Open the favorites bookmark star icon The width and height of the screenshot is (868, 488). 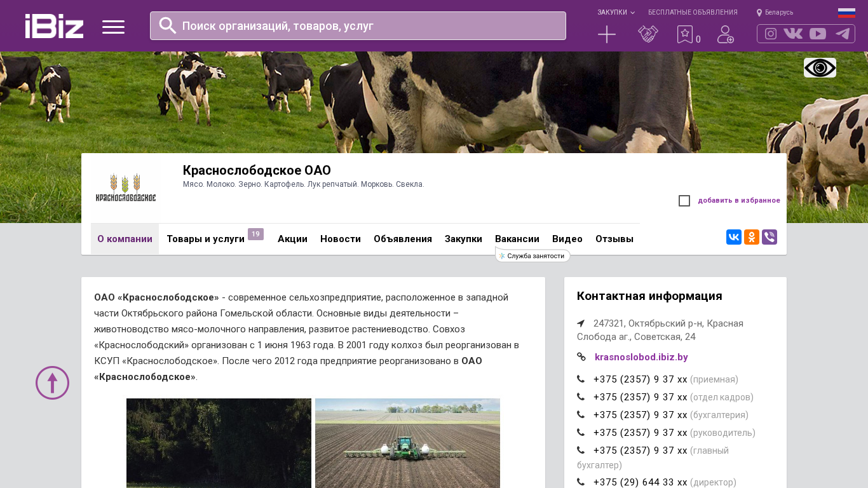click(685, 34)
